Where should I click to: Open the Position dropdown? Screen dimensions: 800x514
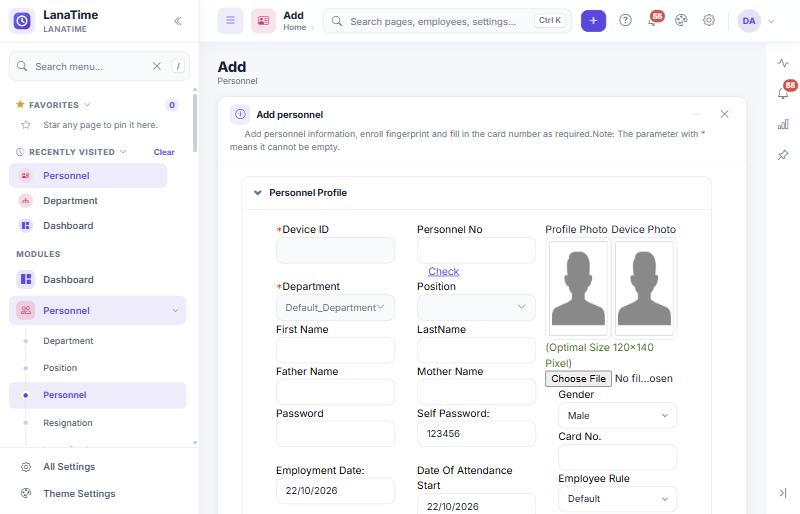coord(476,307)
